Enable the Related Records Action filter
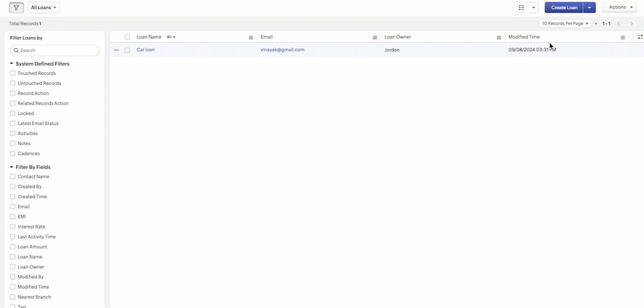 point(13,103)
